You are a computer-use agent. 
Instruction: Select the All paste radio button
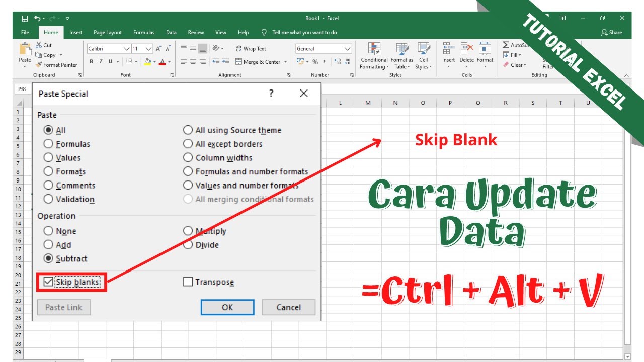point(48,130)
